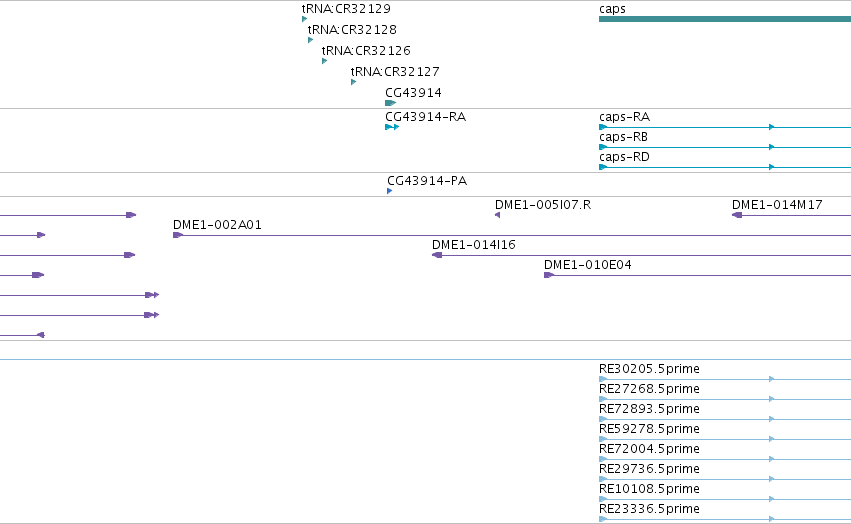Click the RE23336.5prime EST label
851x524 pixels.
click(649, 509)
